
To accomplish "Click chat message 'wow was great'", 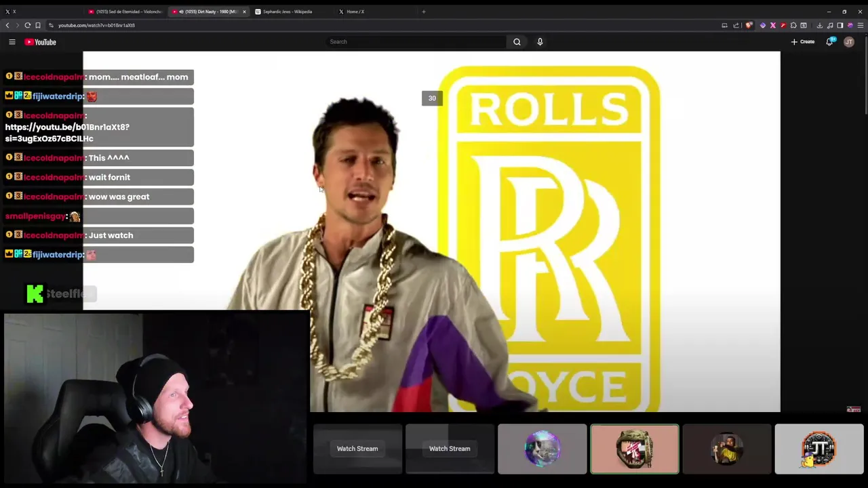I will pos(119,197).
